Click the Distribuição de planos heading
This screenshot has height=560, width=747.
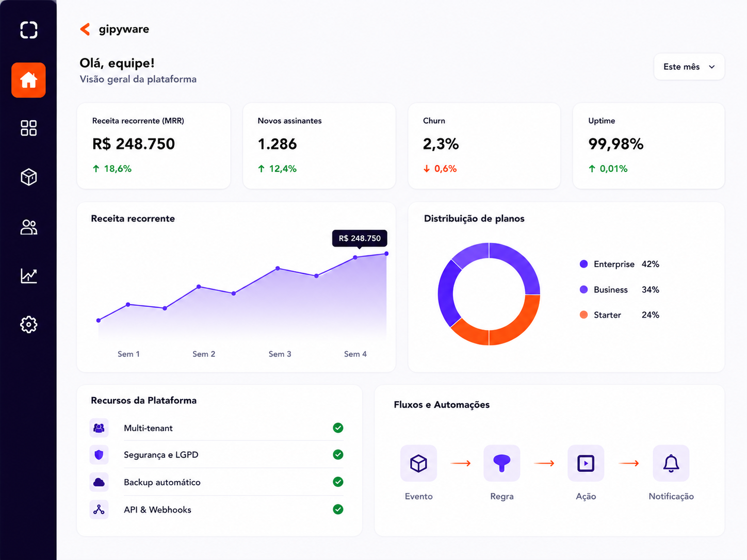[x=474, y=219]
